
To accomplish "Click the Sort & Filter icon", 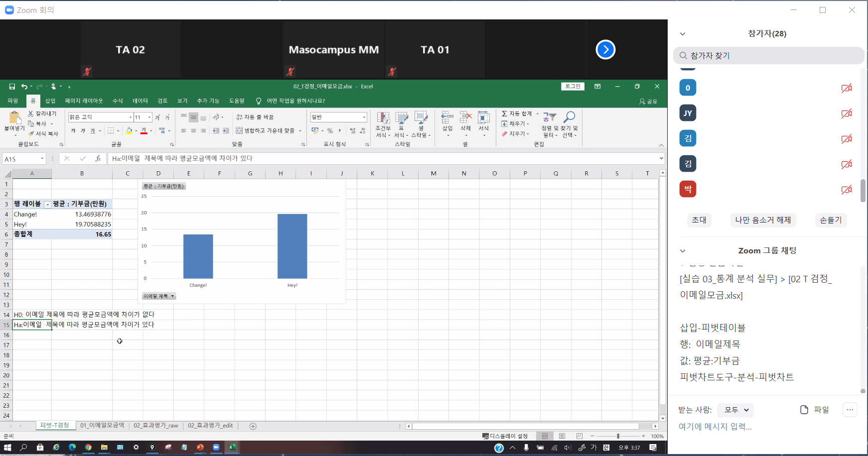I will click(550, 117).
